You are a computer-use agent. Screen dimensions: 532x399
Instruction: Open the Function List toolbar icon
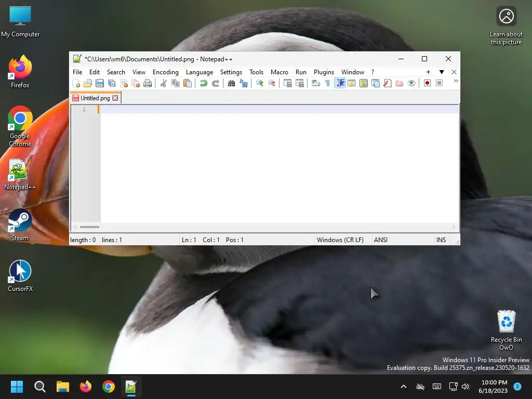tap(388, 83)
